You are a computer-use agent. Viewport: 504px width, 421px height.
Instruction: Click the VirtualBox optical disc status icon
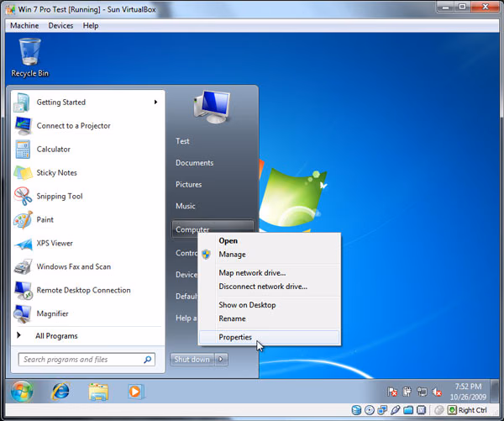(370, 410)
